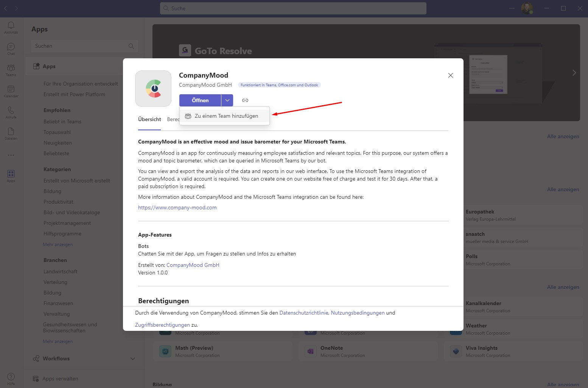The height and width of the screenshot is (388, 588).
Task: Open the Nutzungsbedingungen link
Action: [x=358, y=313]
